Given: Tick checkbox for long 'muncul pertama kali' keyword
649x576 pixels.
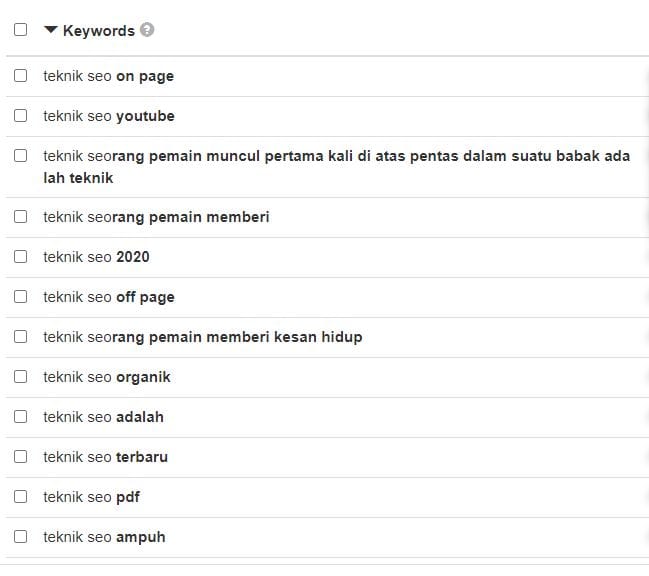Looking at the screenshot, I should click(21, 156).
